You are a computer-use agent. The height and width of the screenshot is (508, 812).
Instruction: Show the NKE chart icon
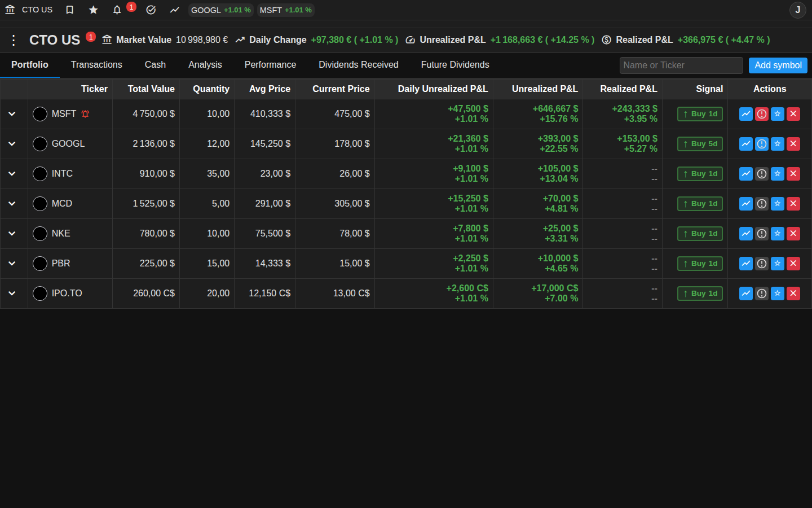click(745, 234)
